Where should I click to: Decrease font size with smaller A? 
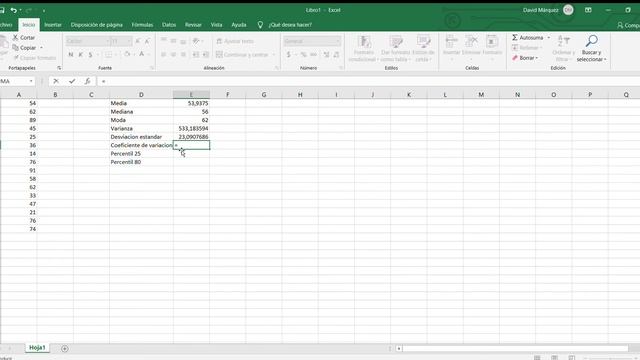point(147,41)
